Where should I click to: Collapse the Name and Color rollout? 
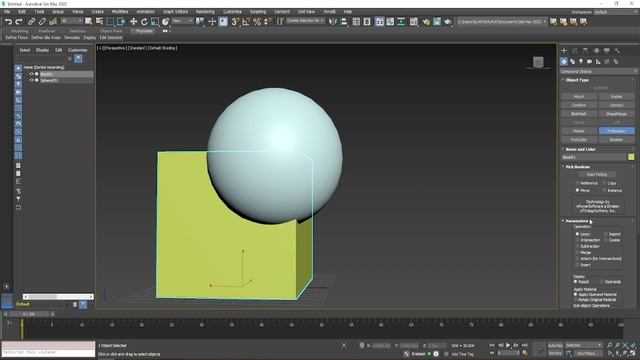(x=580, y=149)
